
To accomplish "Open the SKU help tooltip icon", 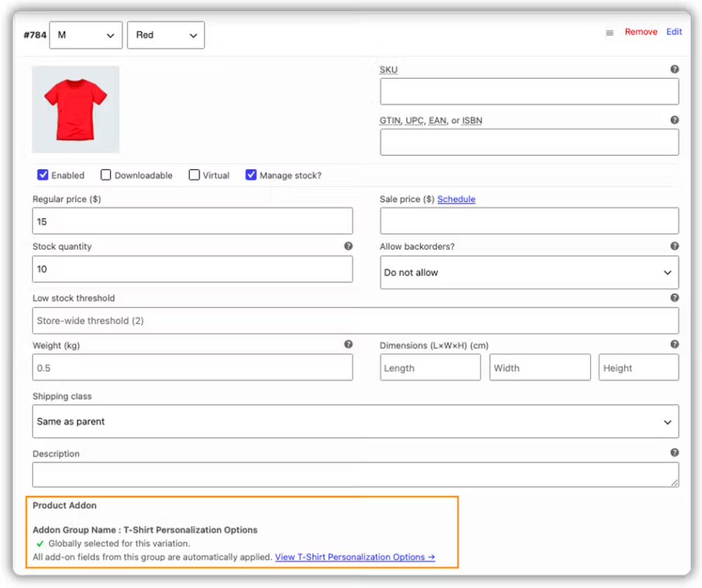I will point(674,69).
